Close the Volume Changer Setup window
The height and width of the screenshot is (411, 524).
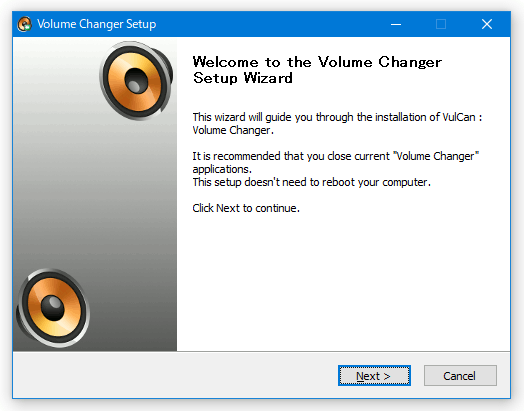click(487, 24)
